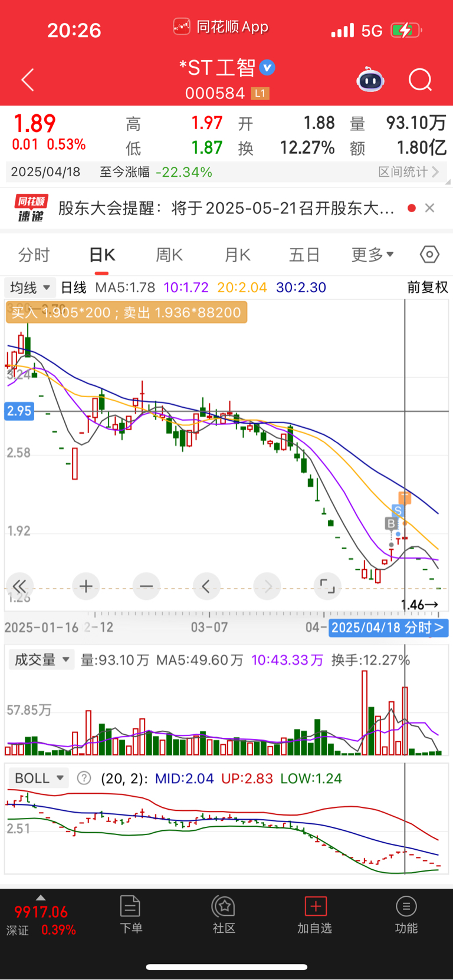Open chart settings hexagon icon

point(429,255)
